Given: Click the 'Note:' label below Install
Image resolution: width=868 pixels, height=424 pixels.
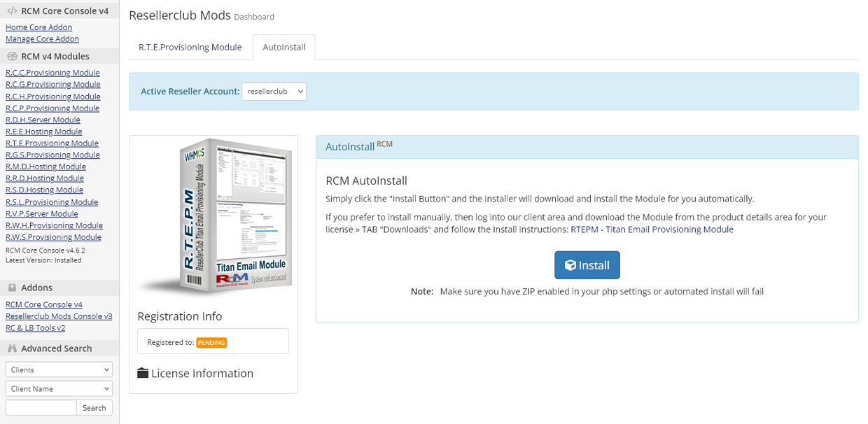Looking at the screenshot, I should [422, 291].
